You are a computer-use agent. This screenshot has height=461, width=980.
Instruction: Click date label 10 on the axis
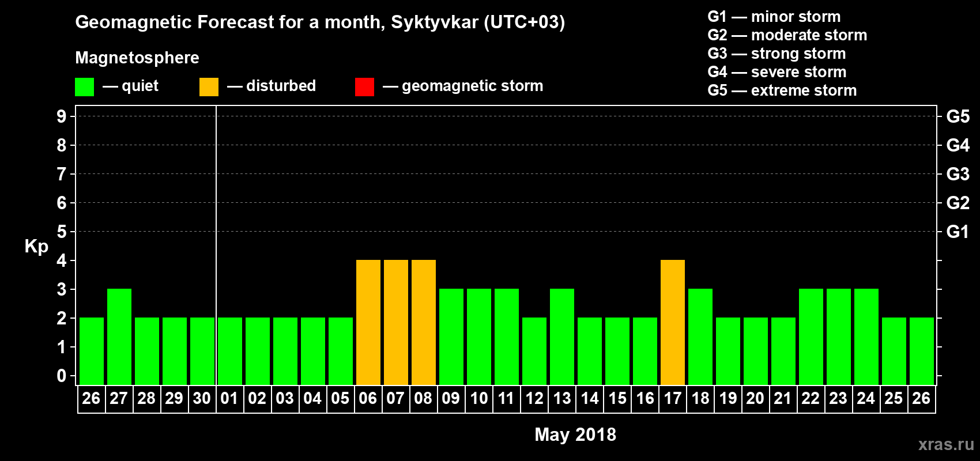point(478,398)
